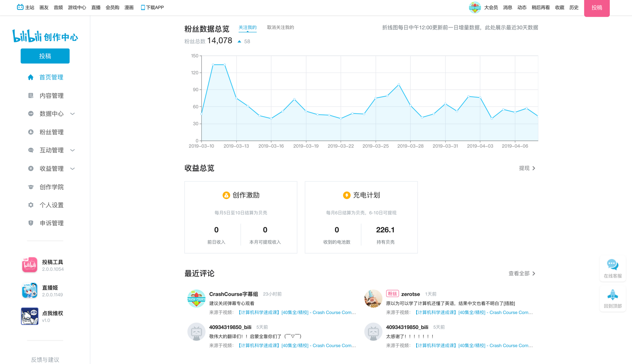Open the 在线客服 chat bubble icon
This screenshot has width=632, height=364.
click(612, 265)
